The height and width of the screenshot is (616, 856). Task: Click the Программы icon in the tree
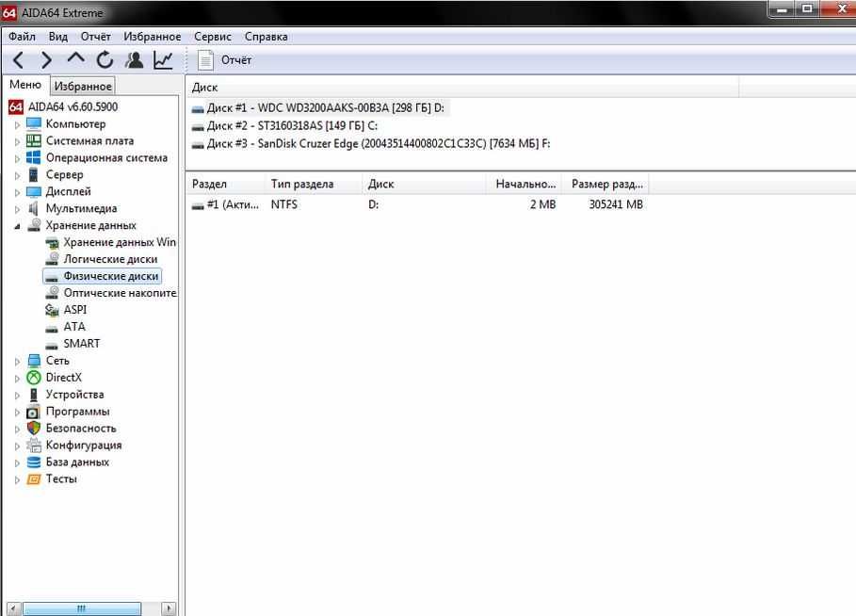point(34,412)
